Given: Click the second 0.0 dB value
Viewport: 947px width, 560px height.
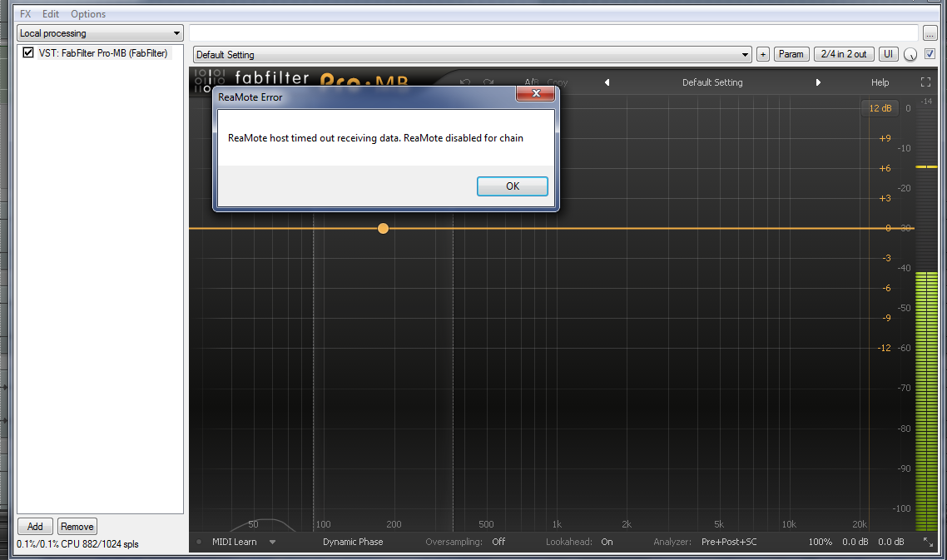Looking at the screenshot, I should tap(891, 542).
